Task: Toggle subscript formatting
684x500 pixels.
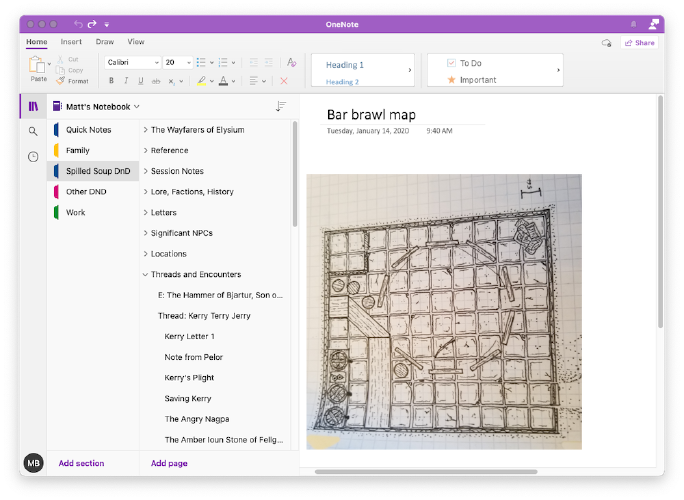Action: (x=171, y=81)
